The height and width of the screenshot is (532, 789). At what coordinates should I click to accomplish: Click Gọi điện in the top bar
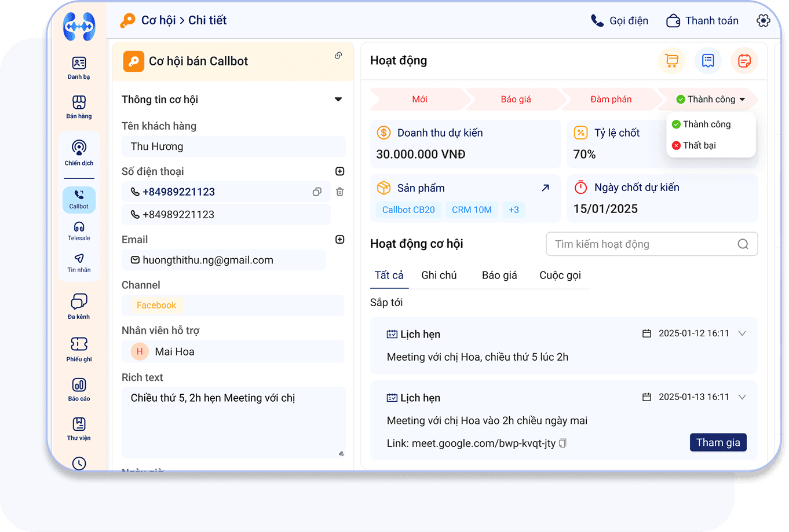pyautogui.click(x=619, y=21)
